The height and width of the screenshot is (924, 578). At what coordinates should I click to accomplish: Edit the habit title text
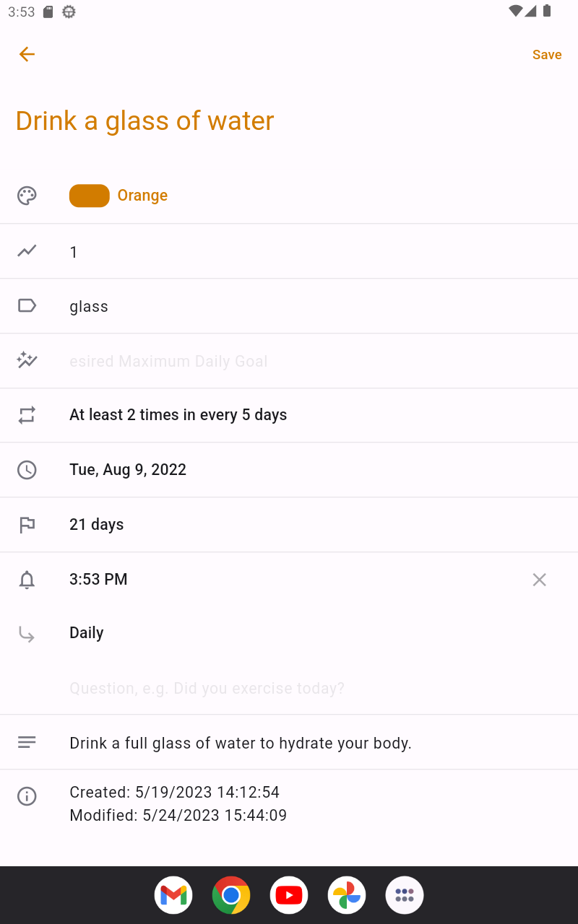144,121
